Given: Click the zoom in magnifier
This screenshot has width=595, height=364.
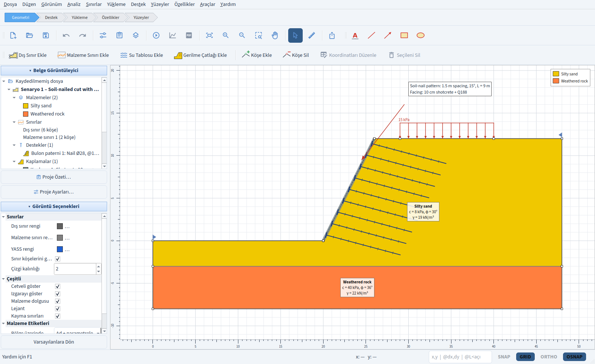Looking at the screenshot, I should click(226, 35).
